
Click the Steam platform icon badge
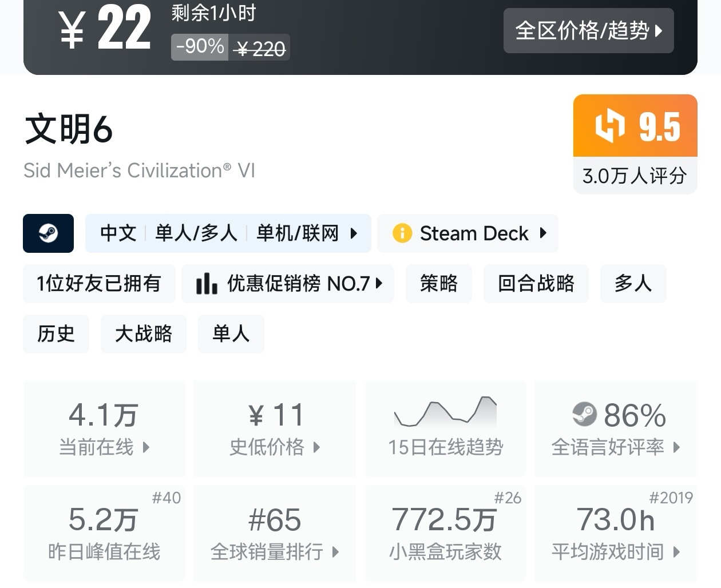[48, 233]
